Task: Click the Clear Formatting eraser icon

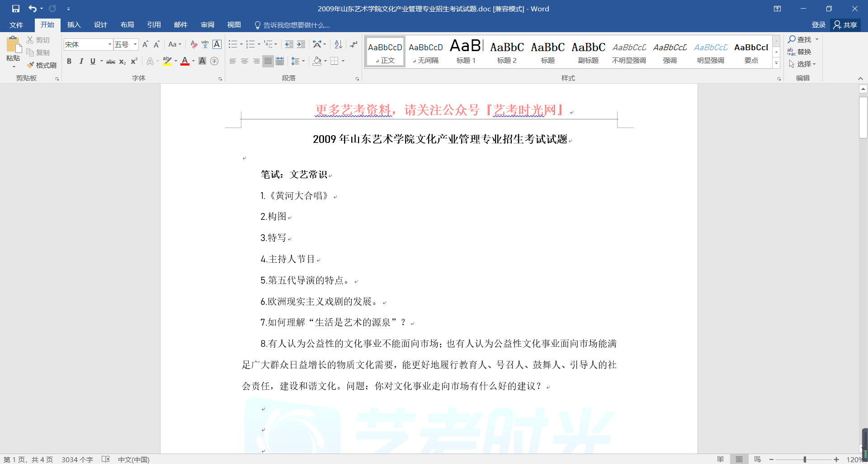Action: (x=193, y=44)
